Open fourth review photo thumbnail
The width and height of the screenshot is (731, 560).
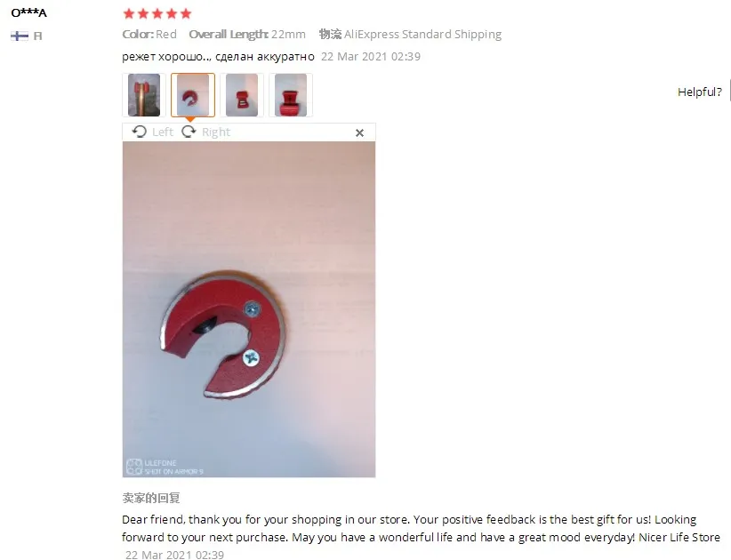point(291,95)
